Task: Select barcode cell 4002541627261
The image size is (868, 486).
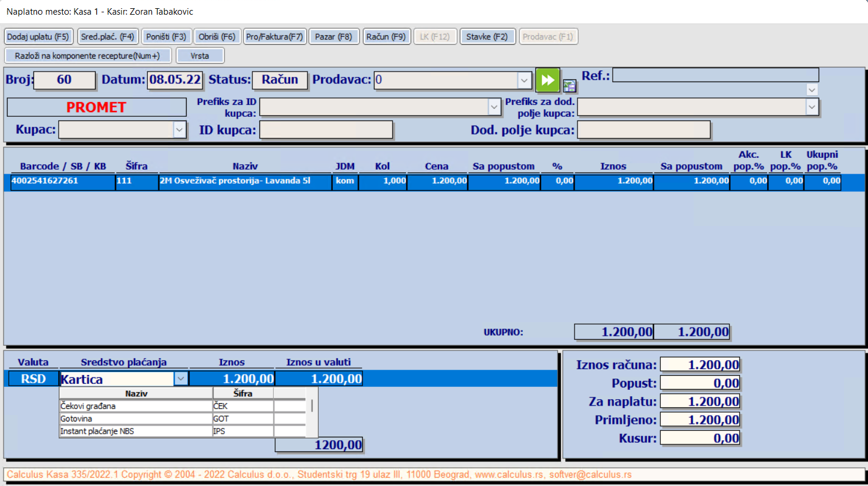Action: [x=63, y=181]
